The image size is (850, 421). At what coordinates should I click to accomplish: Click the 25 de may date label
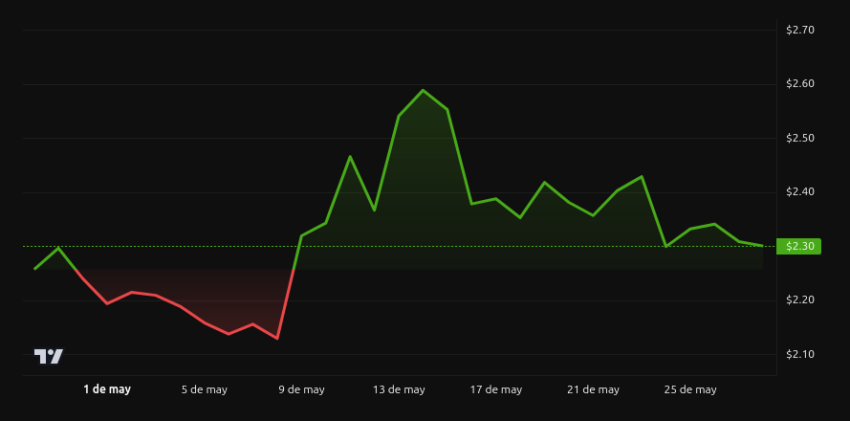[x=690, y=390]
